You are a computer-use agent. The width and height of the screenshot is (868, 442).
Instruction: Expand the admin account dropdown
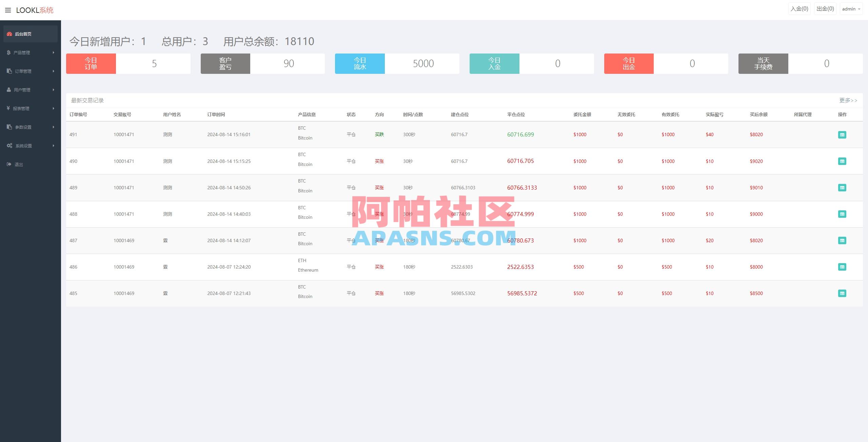851,8
